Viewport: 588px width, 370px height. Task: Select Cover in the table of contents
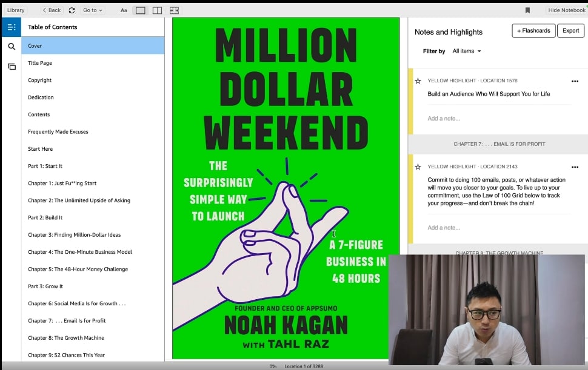tap(93, 45)
